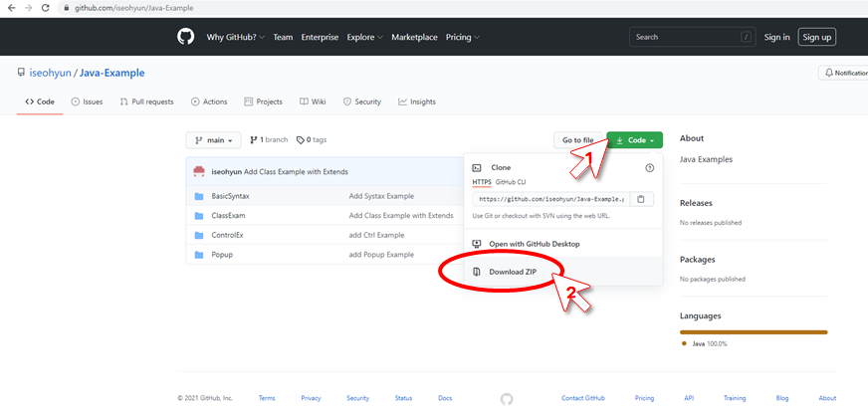Screen dimensions: 868x410
Task: Click the Popup folder icon
Action: (x=199, y=255)
